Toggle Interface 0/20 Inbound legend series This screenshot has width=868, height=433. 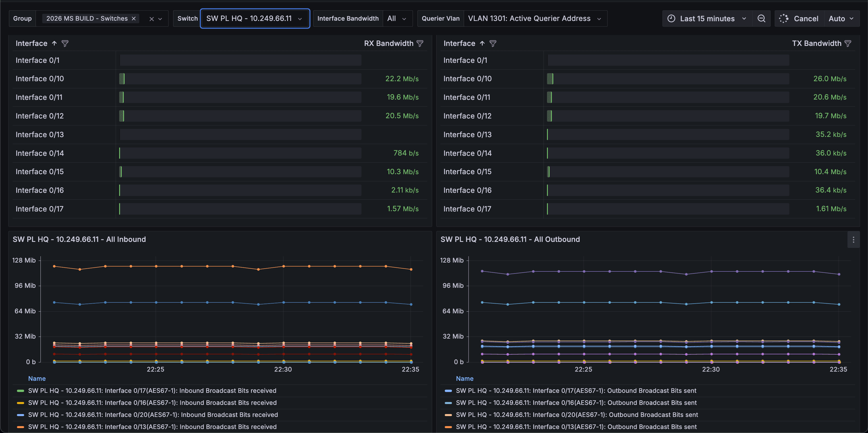(153, 415)
